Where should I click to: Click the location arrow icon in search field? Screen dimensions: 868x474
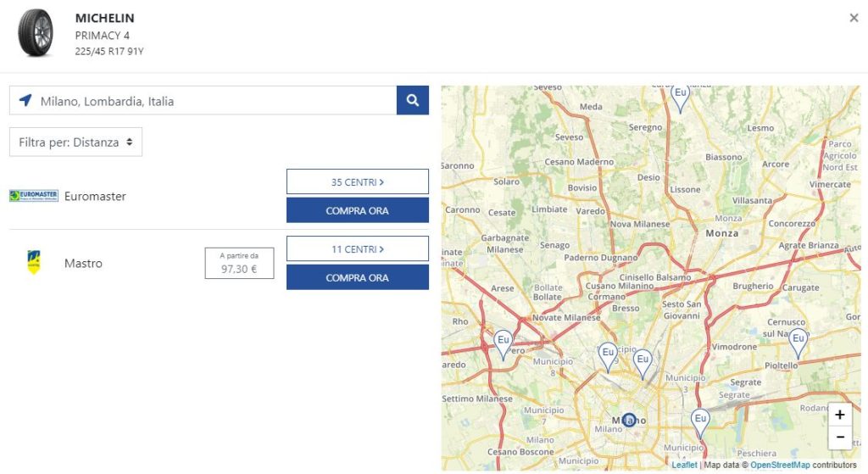(25, 101)
